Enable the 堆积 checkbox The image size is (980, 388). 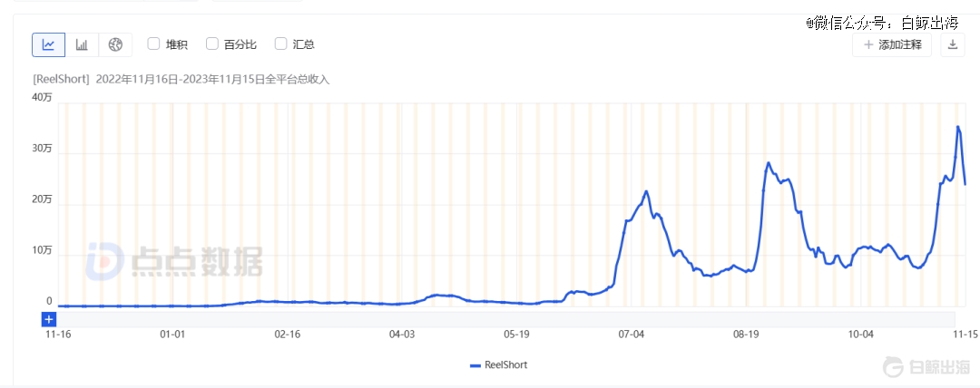coord(153,44)
